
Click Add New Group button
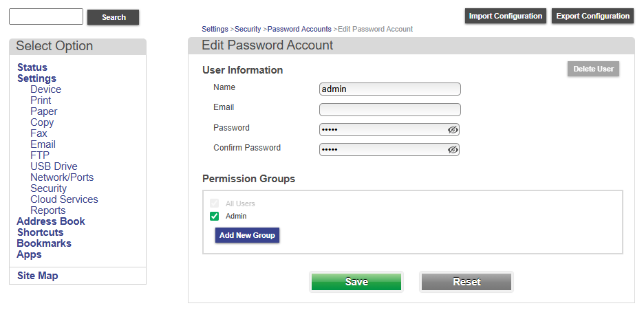pyautogui.click(x=247, y=235)
